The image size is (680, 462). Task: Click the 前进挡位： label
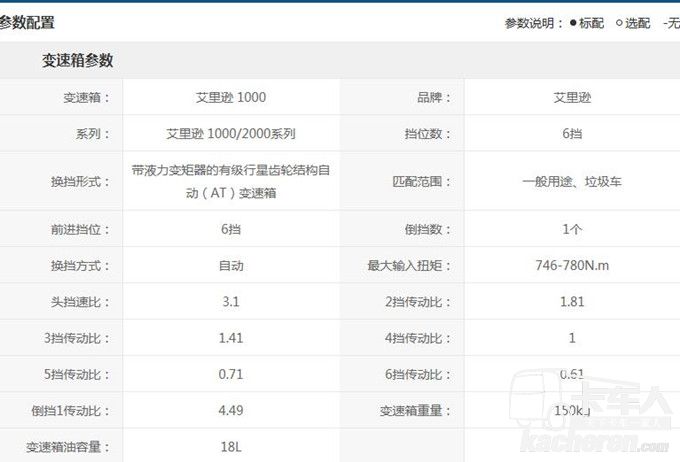[81, 229]
